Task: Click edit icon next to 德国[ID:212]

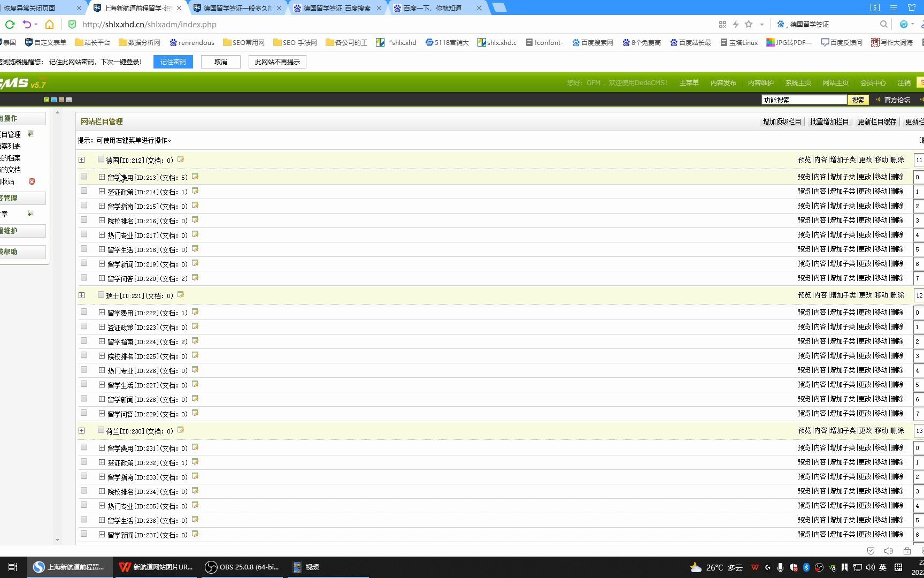Action: click(181, 159)
